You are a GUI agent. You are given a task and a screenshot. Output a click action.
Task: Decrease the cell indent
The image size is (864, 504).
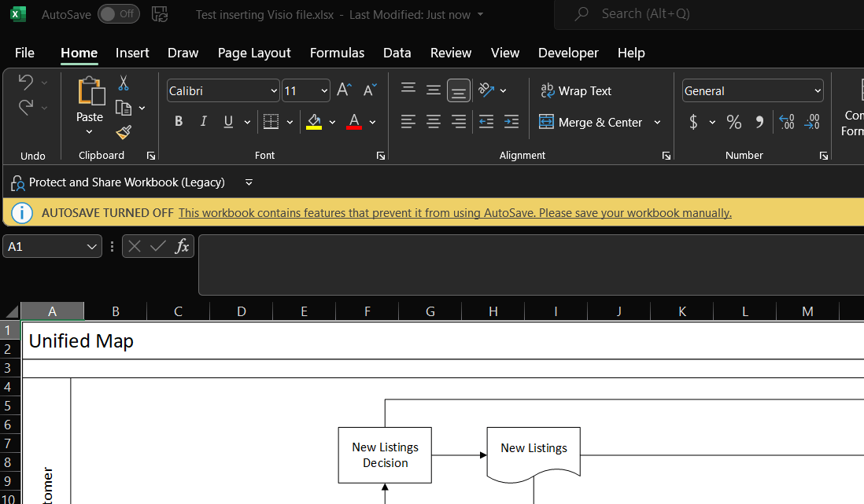coord(486,122)
